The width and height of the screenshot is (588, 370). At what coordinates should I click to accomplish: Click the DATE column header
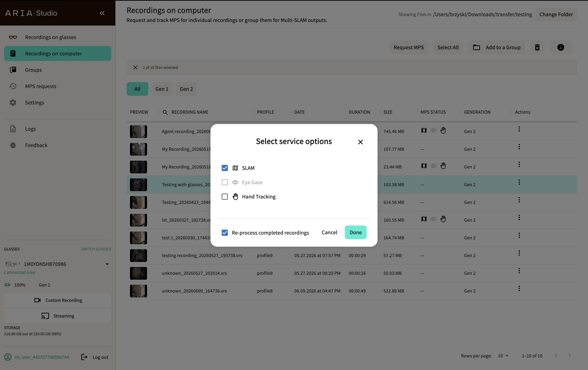[x=299, y=112]
